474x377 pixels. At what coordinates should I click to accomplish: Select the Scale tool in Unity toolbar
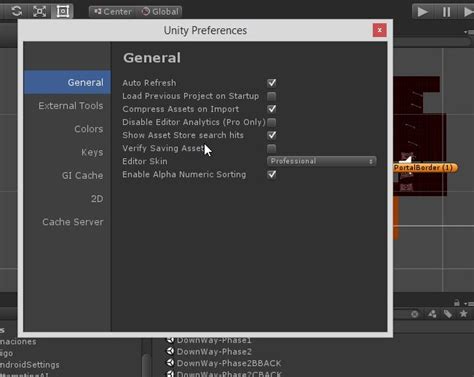coord(39,11)
